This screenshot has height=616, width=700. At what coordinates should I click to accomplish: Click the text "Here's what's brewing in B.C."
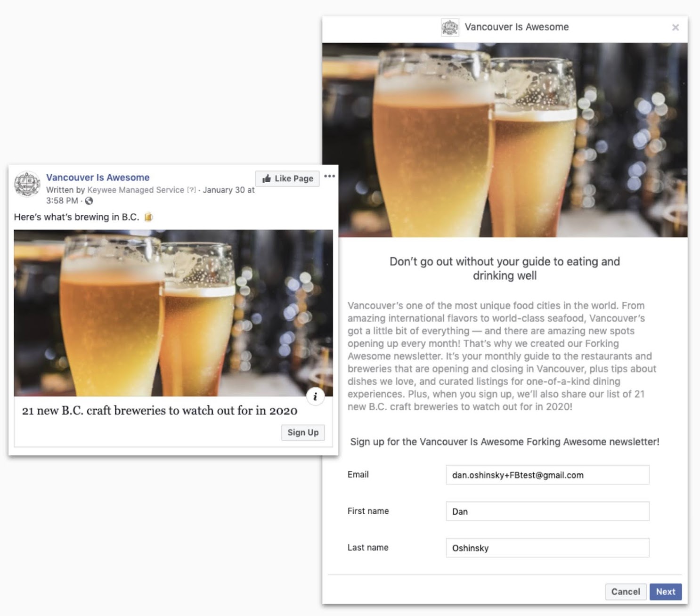pos(76,217)
